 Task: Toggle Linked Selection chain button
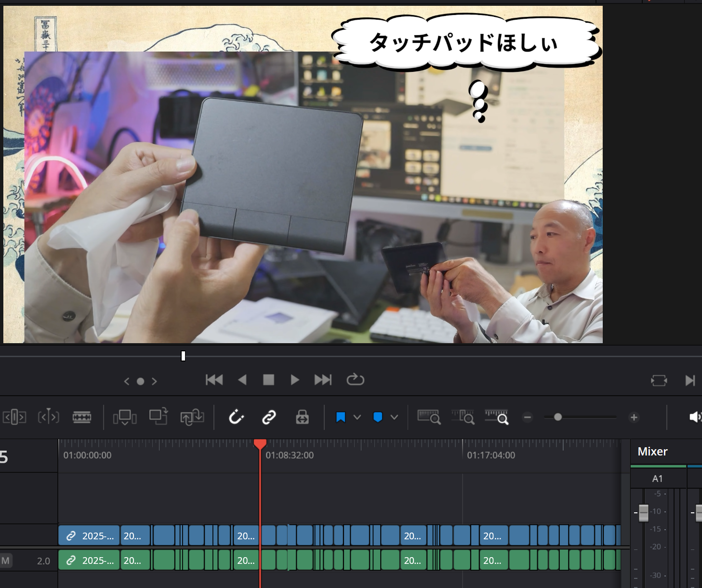coord(269,417)
